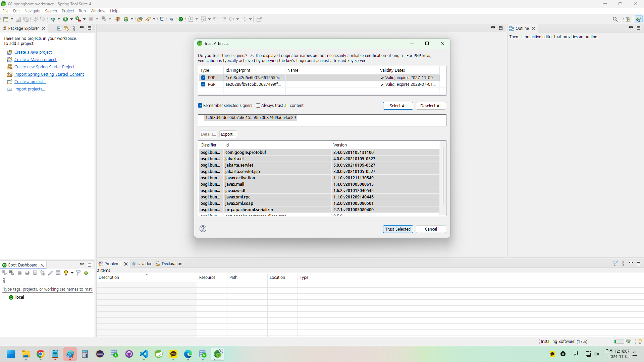The image size is (644, 362).
Task: Toggle Remember selected signers checkbox
Action: tap(200, 106)
